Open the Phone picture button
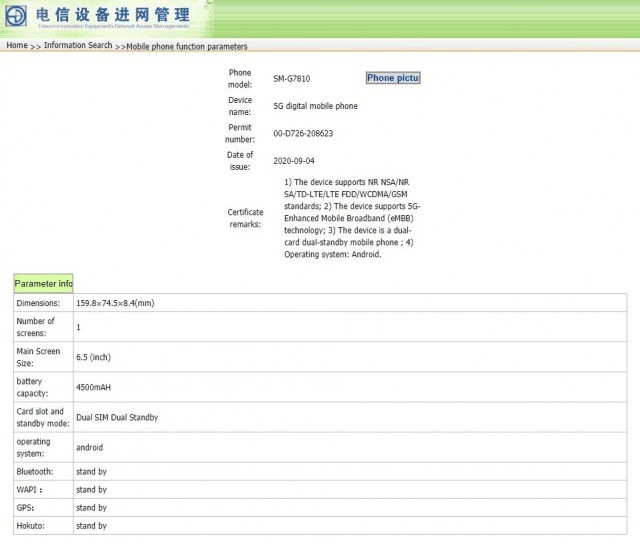Screen dimensions: 640x544 [393, 78]
